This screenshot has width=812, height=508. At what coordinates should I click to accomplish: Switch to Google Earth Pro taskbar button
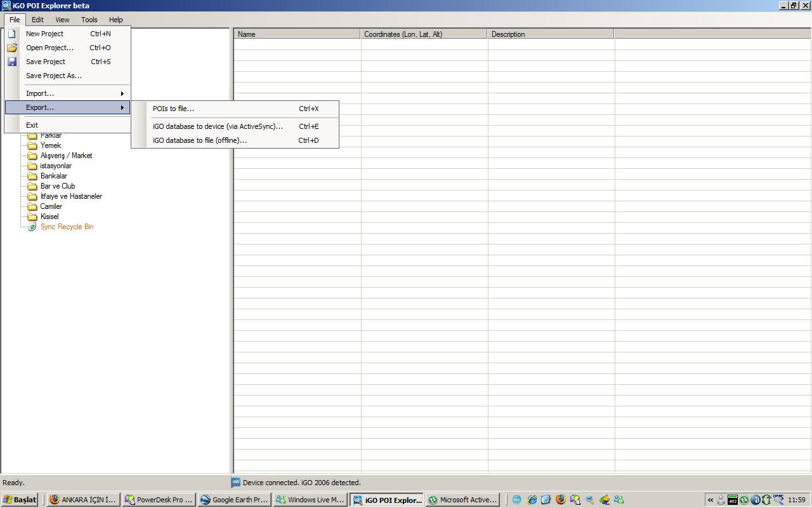(x=234, y=500)
